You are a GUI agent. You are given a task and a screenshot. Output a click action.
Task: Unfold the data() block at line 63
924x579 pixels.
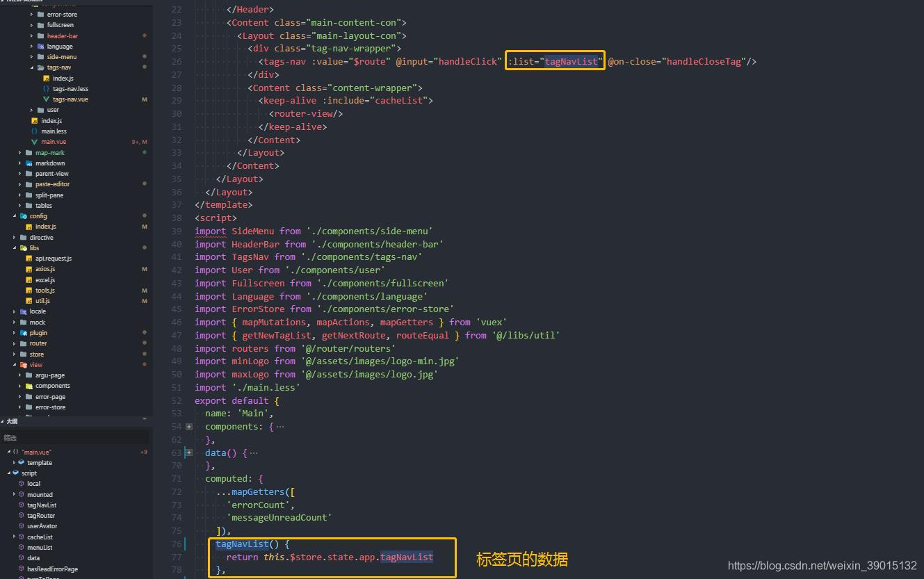tap(189, 452)
